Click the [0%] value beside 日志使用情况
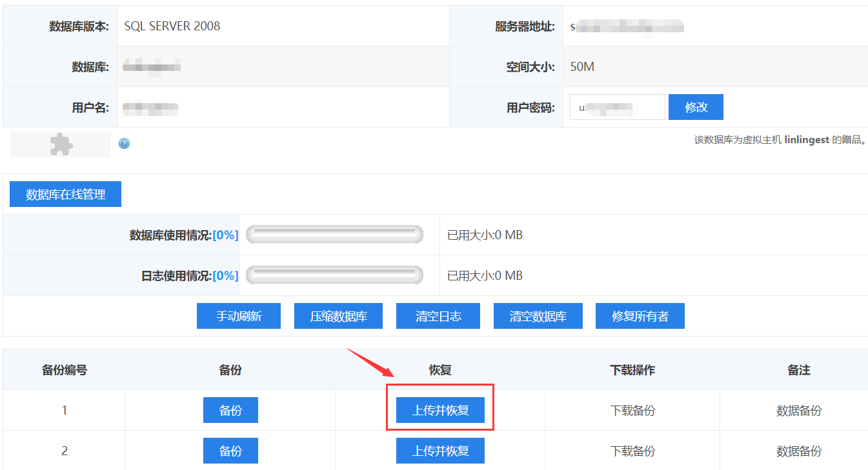The height and width of the screenshot is (470, 868). coord(225,276)
